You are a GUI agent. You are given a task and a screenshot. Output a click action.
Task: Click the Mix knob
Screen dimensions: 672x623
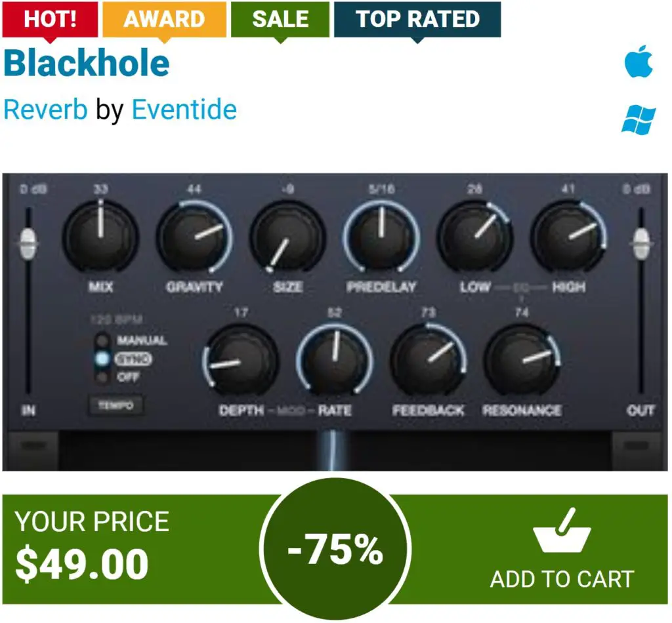pos(100,236)
